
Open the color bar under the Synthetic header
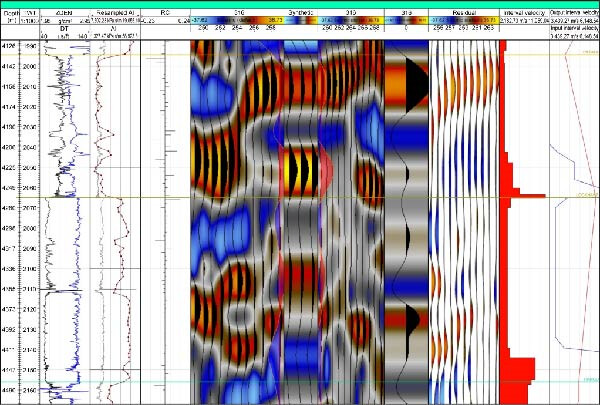coord(301,20)
